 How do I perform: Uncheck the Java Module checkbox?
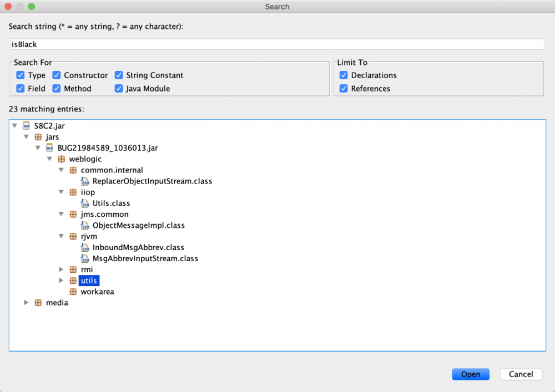119,88
